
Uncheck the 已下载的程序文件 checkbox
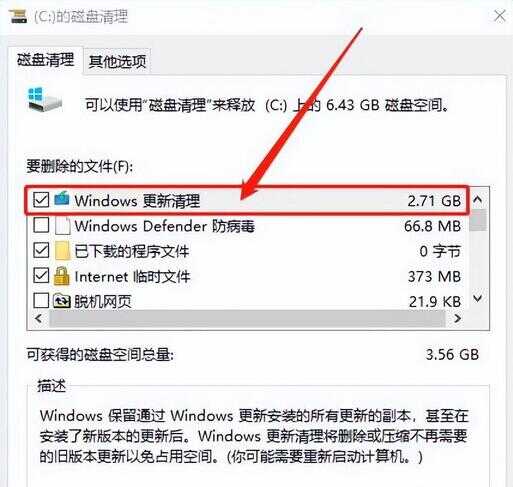pos(41,250)
